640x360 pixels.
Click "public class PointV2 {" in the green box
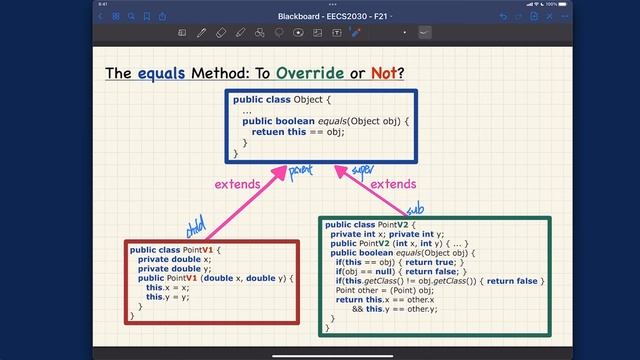pos(370,224)
